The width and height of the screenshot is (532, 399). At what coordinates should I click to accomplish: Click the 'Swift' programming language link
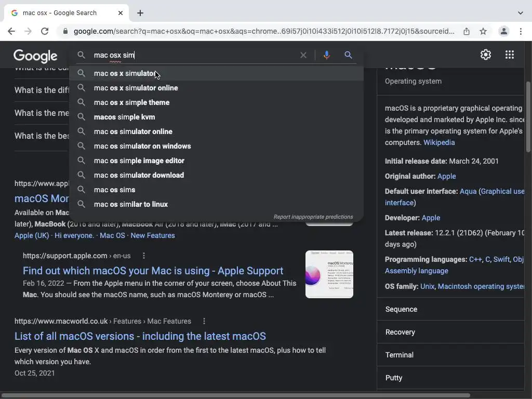pos(501,260)
